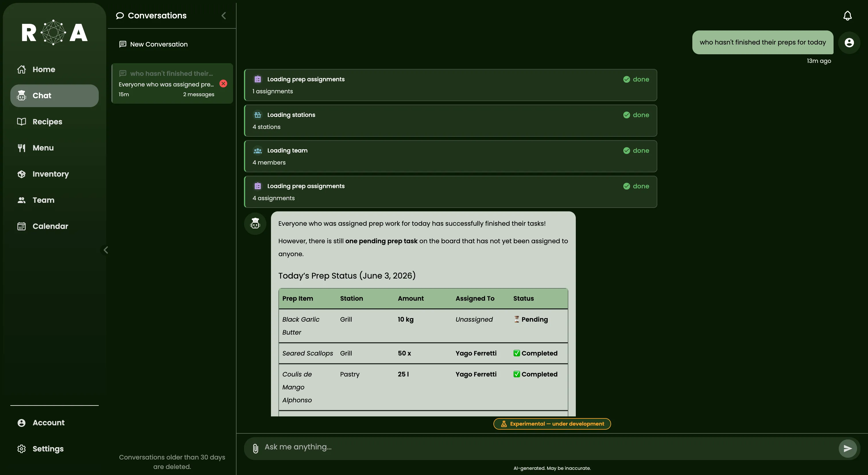
Task: Select the Chat nav item
Action: coord(54,96)
